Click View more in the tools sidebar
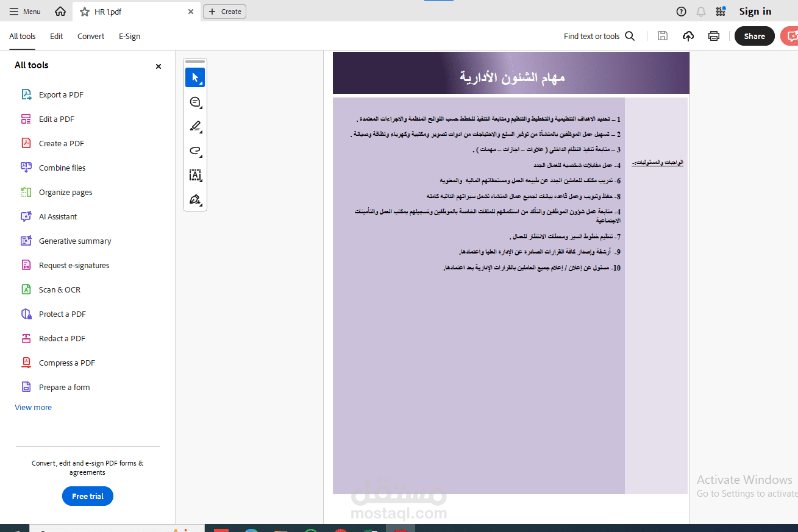The width and height of the screenshot is (798, 532). [x=33, y=406]
